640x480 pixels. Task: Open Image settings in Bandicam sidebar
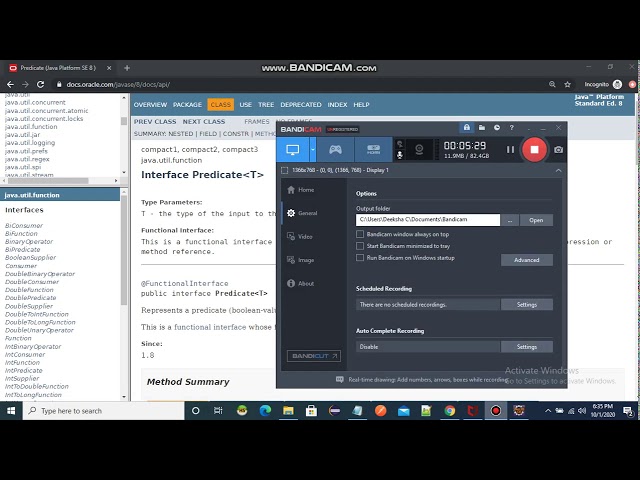[x=300, y=260]
